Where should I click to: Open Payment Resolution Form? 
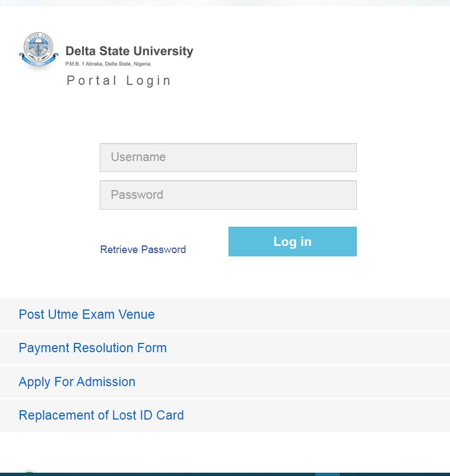click(93, 348)
